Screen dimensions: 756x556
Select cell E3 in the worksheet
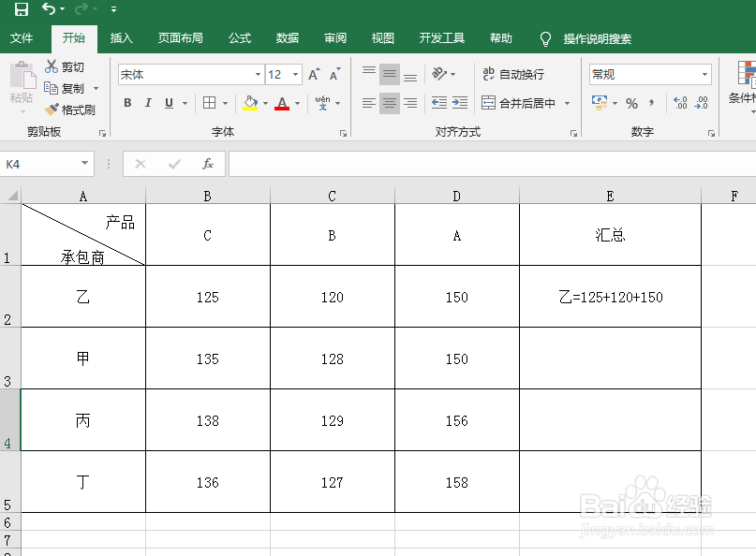coord(610,358)
